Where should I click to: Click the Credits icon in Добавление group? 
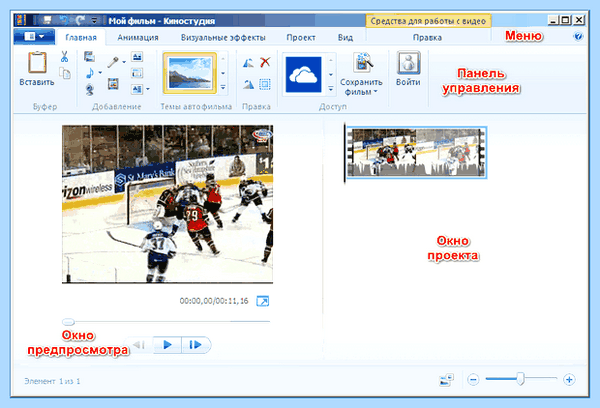137,89
